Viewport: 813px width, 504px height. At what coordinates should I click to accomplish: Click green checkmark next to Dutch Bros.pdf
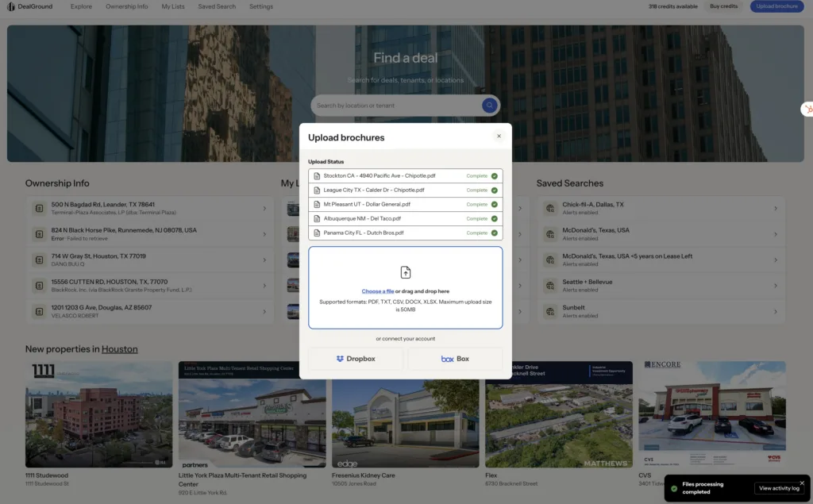pyautogui.click(x=494, y=233)
